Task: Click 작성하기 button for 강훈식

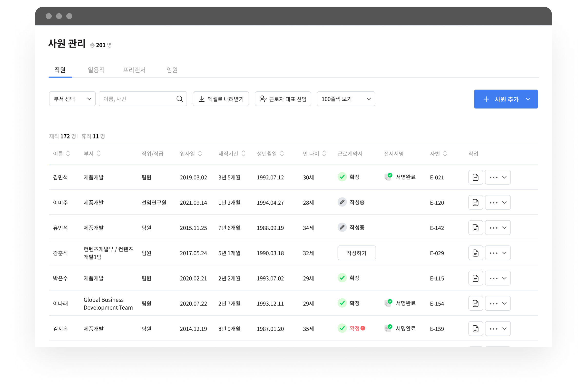Action: (356, 253)
